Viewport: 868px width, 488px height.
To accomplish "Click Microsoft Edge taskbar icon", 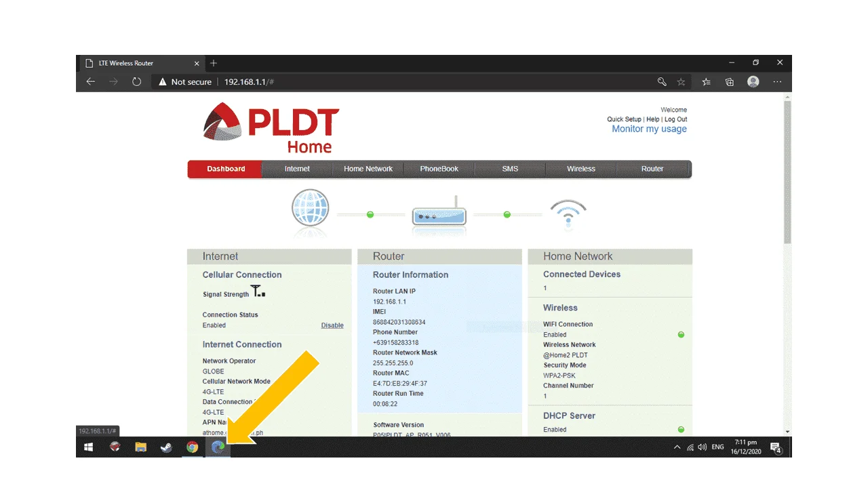I will (x=218, y=447).
